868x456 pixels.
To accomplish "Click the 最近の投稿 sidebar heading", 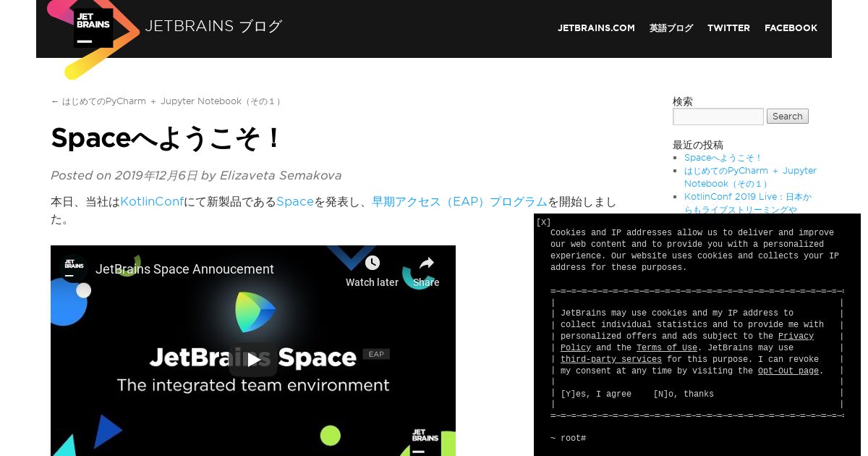I will [x=698, y=145].
